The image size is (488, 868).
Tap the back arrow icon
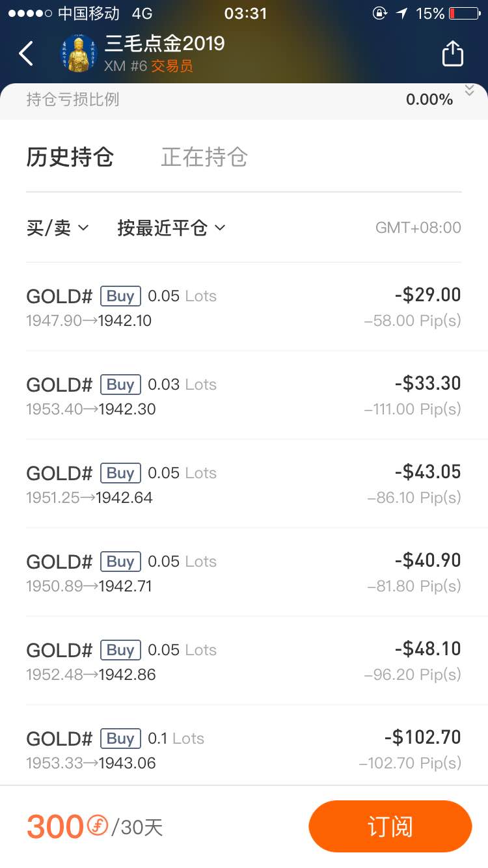pos(26,53)
